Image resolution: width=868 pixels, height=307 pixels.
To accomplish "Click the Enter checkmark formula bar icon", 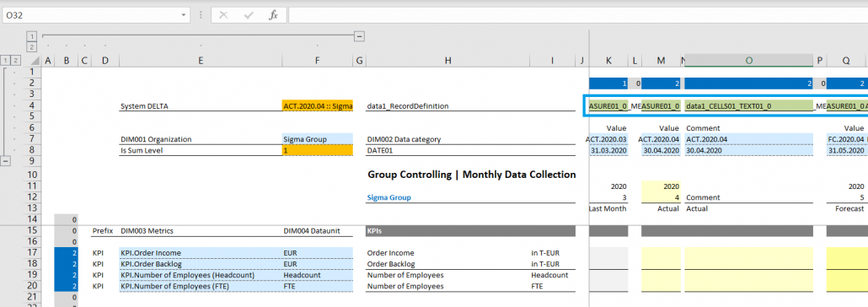I will point(249,15).
